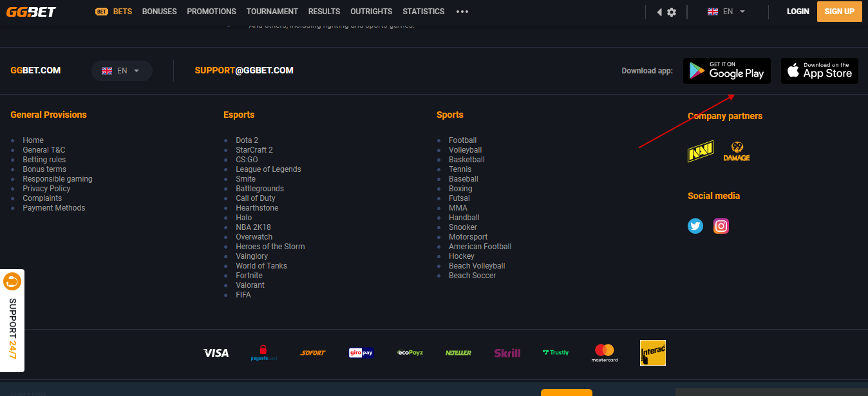Click the GGBET.COM footer link

point(35,70)
